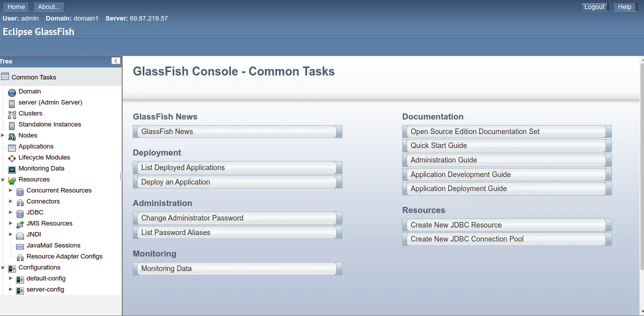Expand the JNDI branch
The height and width of the screenshot is (316, 644).
point(11,234)
